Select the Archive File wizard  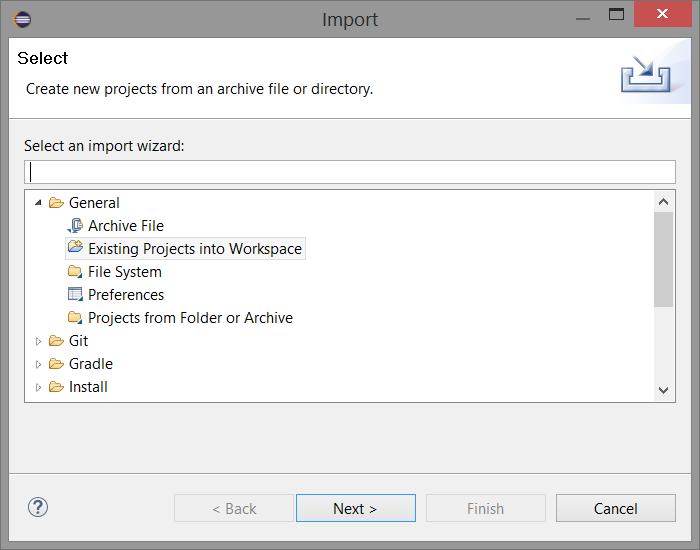tap(126, 226)
